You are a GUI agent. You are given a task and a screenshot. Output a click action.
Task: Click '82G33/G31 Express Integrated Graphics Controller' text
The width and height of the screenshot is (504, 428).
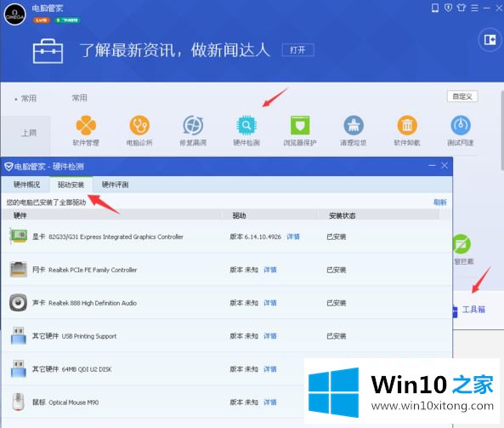116,237
